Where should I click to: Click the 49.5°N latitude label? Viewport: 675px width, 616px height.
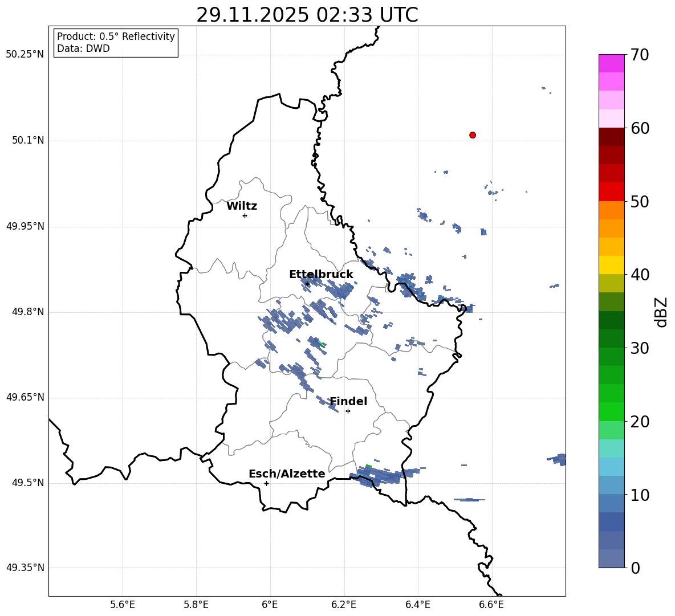(28, 483)
